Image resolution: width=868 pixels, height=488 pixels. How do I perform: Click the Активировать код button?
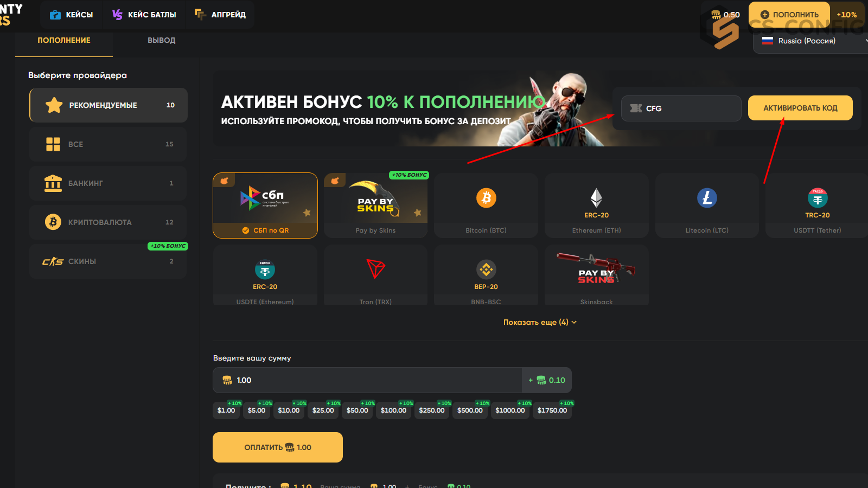click(x=800, y=108)
